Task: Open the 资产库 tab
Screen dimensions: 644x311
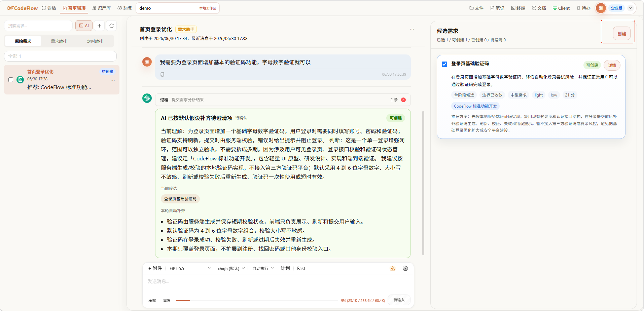Action: coord(101,8)
